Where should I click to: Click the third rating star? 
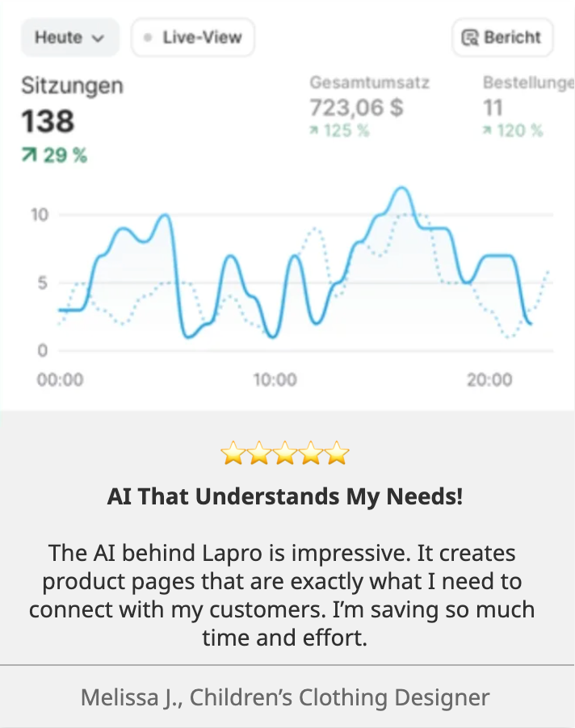[x=285, y=454]
